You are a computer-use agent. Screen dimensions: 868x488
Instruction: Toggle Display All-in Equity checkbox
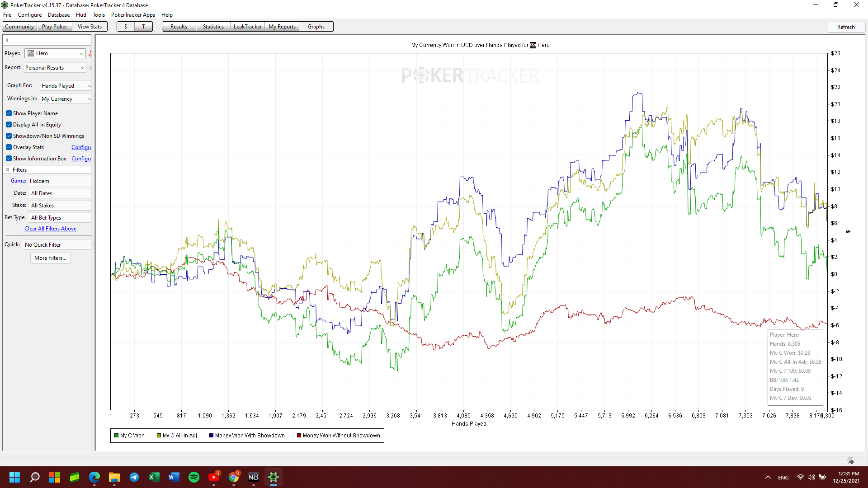tap(9, 125)
